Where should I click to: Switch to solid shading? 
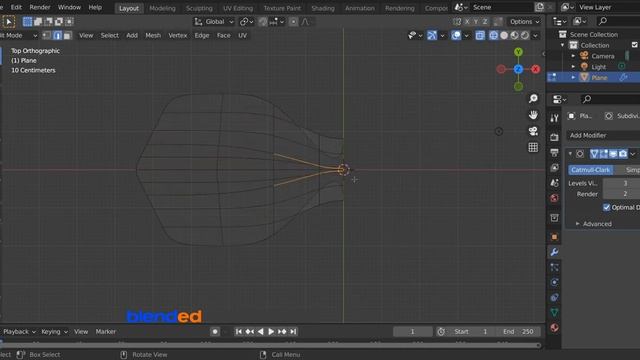click(504, 36)
